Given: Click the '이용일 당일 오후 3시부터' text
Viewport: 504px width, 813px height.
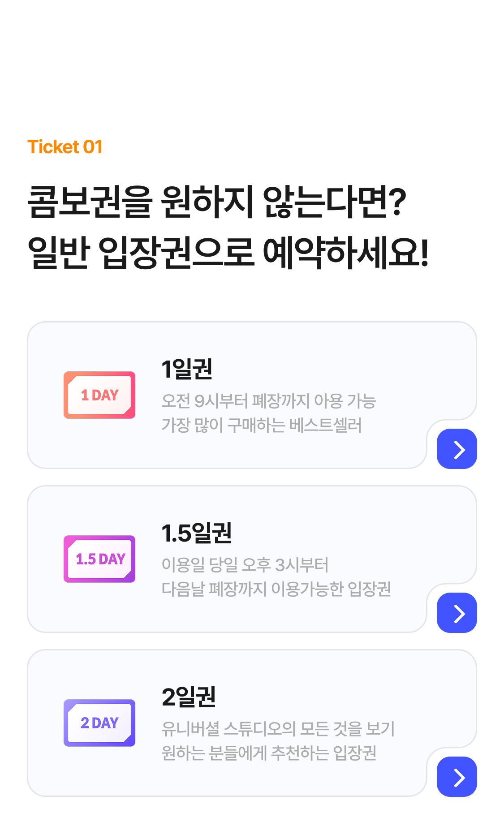Looking at the screenshot, I should coord(245,565).
